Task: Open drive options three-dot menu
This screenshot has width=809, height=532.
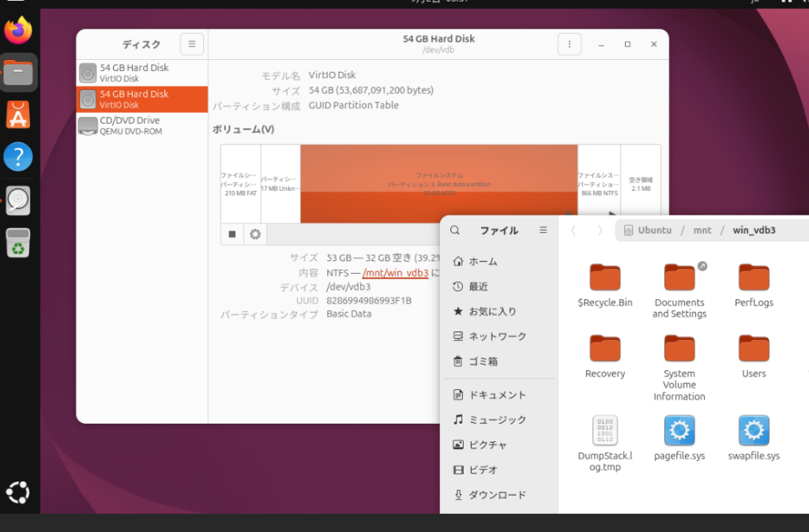Action: [x=569, y=44]
